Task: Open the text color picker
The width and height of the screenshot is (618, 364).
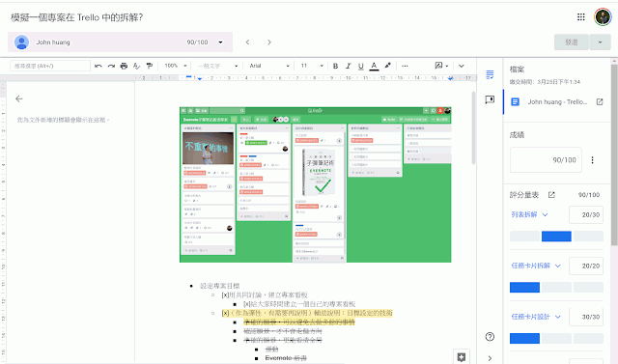Action: (374, 66)
